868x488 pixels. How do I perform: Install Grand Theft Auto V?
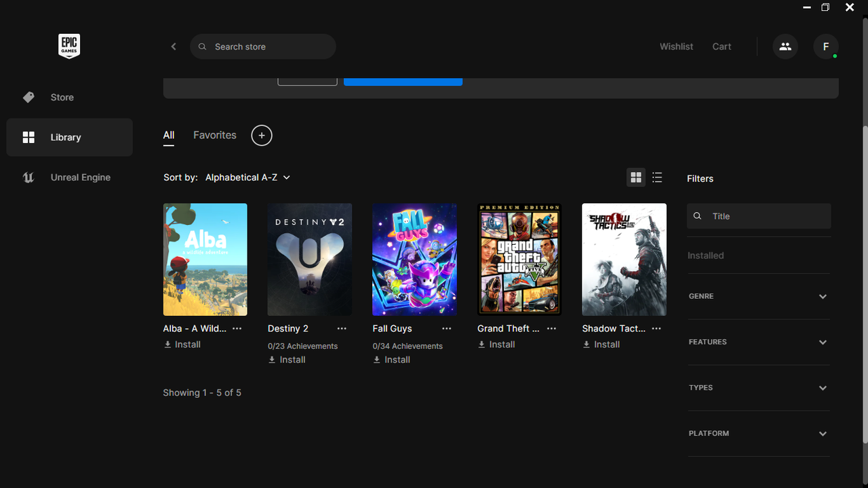point(496,345)
